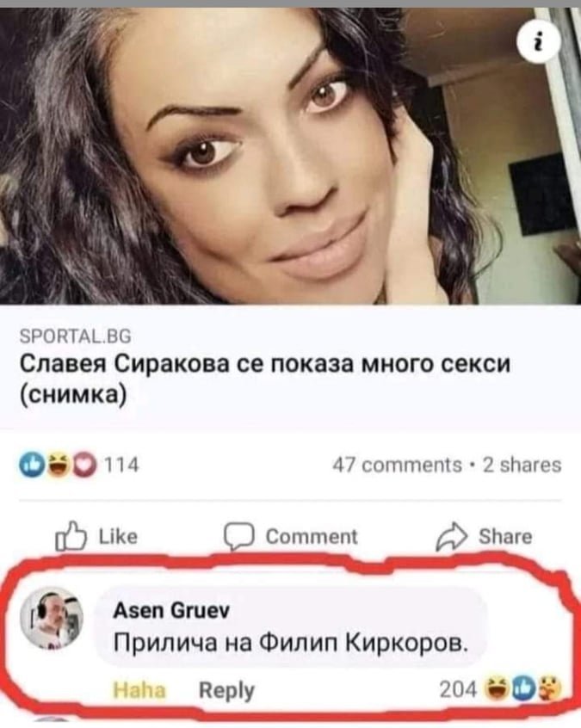The image size is (581, 728).
Task: Click the blue like emoji on the comment
Action: [523, 689]
